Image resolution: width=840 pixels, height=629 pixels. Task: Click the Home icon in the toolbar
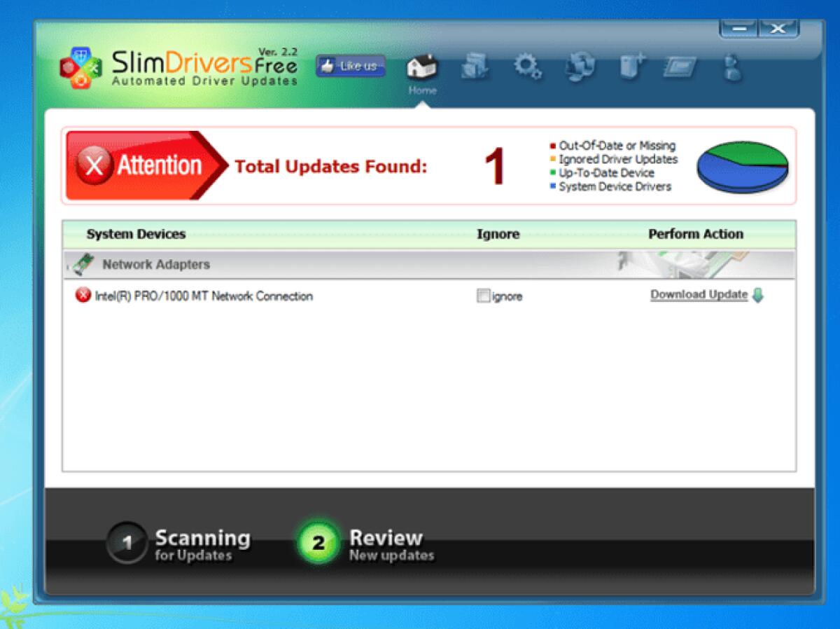click(x=421, y=67)
